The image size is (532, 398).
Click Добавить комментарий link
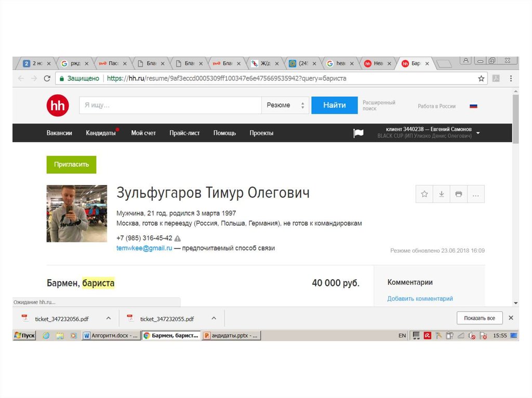click(420, 299)
